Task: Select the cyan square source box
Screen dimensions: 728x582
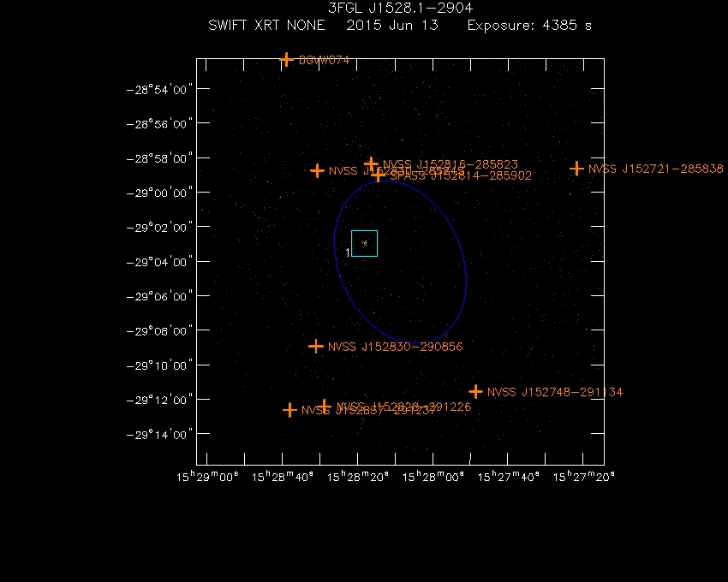Action: pyautogui.click(x=365, y=243)
